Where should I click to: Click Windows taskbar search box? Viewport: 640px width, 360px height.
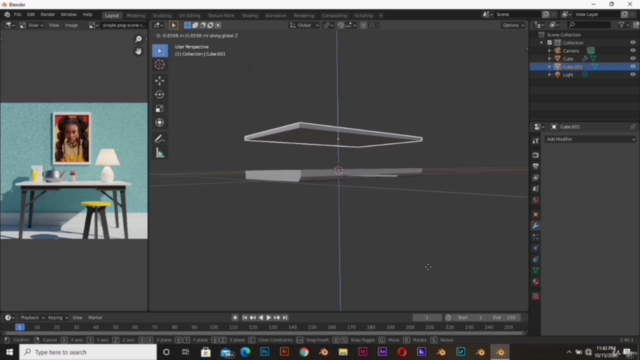coord(88,352)
